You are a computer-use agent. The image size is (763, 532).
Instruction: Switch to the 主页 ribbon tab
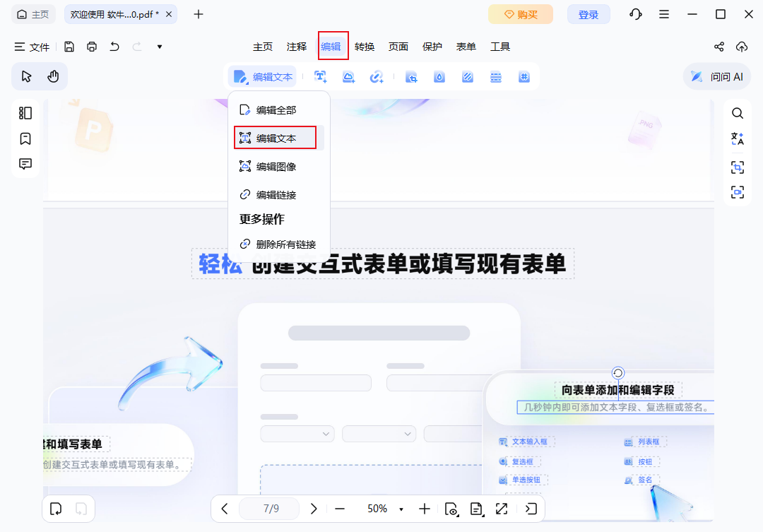[x=263, y=47]
